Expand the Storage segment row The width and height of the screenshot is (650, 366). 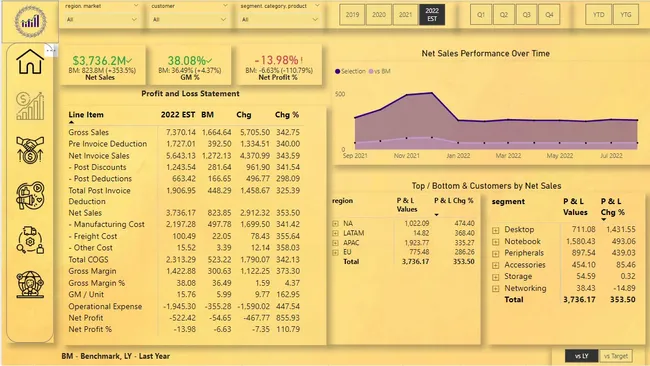pos(496,277)
